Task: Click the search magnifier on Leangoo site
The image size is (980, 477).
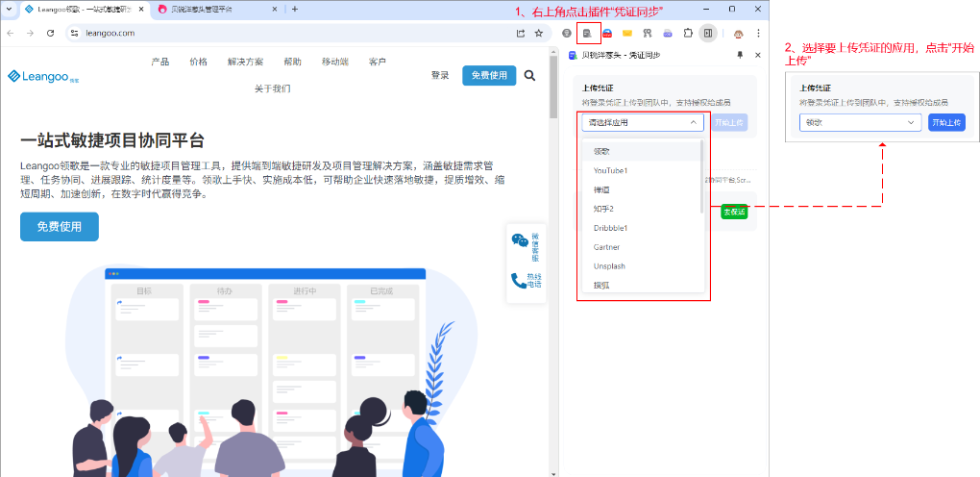Action: tap(529, 76)
